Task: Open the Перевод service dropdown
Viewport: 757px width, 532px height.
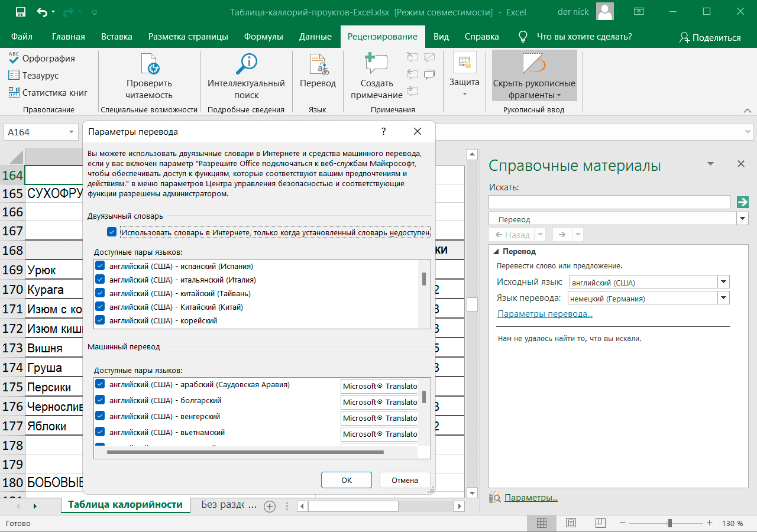Action: (743, 219)
